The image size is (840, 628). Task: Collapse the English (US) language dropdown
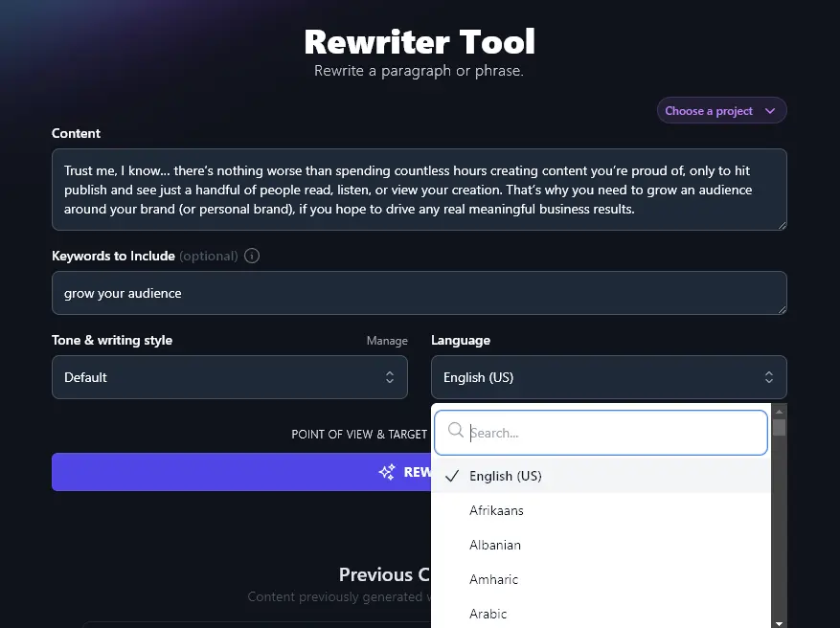(x=608, y=377)
